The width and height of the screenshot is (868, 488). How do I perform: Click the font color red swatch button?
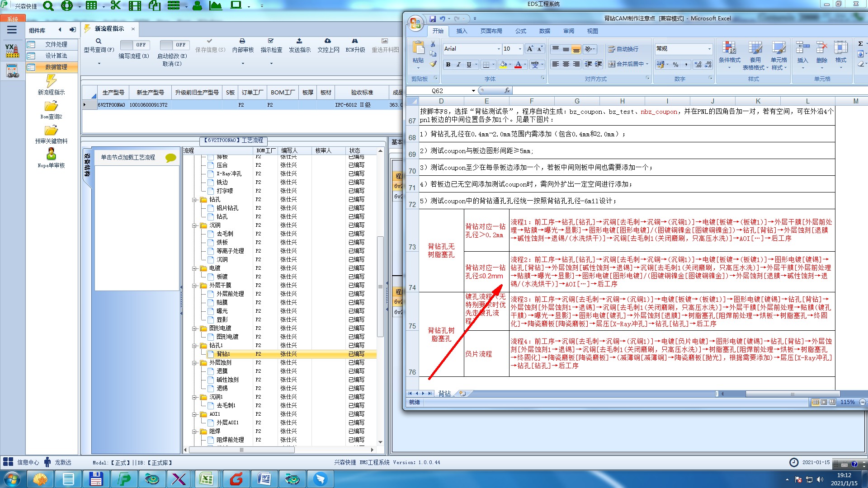tap(518, 65)
